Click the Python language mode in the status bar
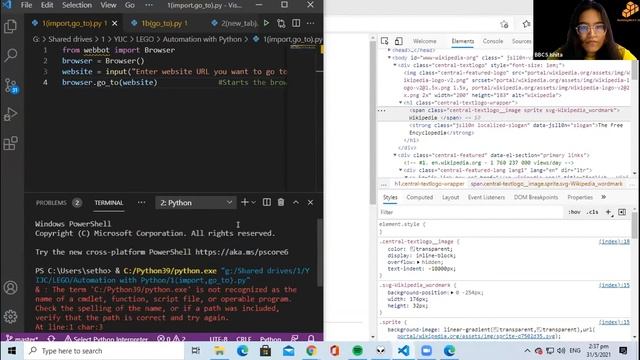The width and height of the screenshot is (640, 360). click(270, 339)
